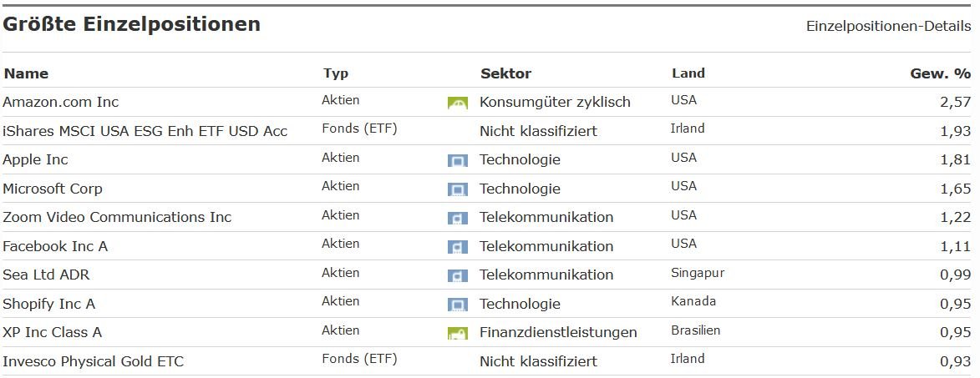Open the Amazon.com Inc holding
Image resolution: width=980 pixels, height=378 pixels.
point(61,103)
